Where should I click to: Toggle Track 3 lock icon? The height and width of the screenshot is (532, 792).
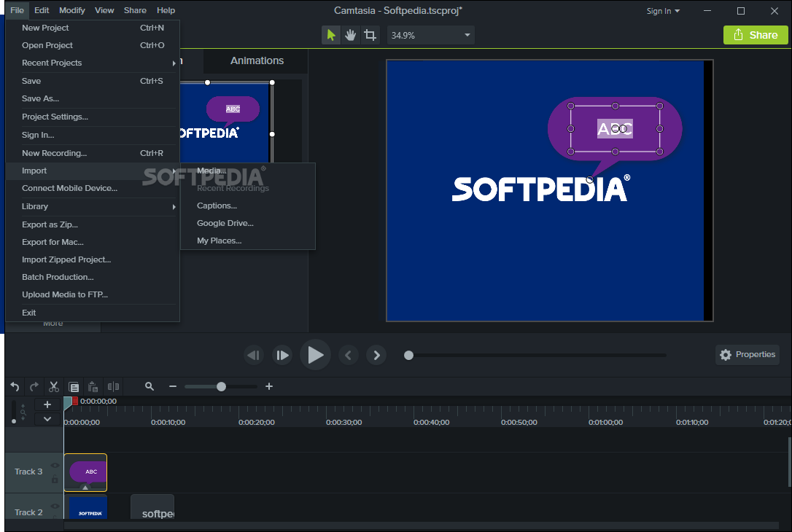coord(55,479)
